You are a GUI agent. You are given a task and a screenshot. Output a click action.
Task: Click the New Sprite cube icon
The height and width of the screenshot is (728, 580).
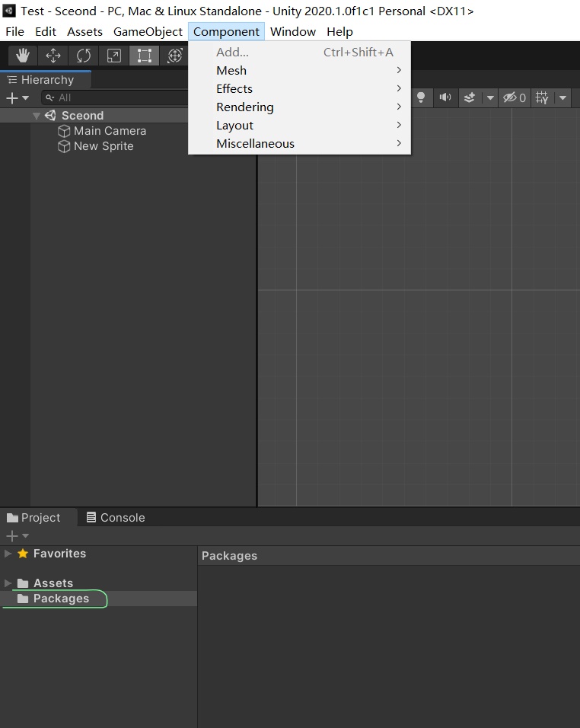point(64,146)
